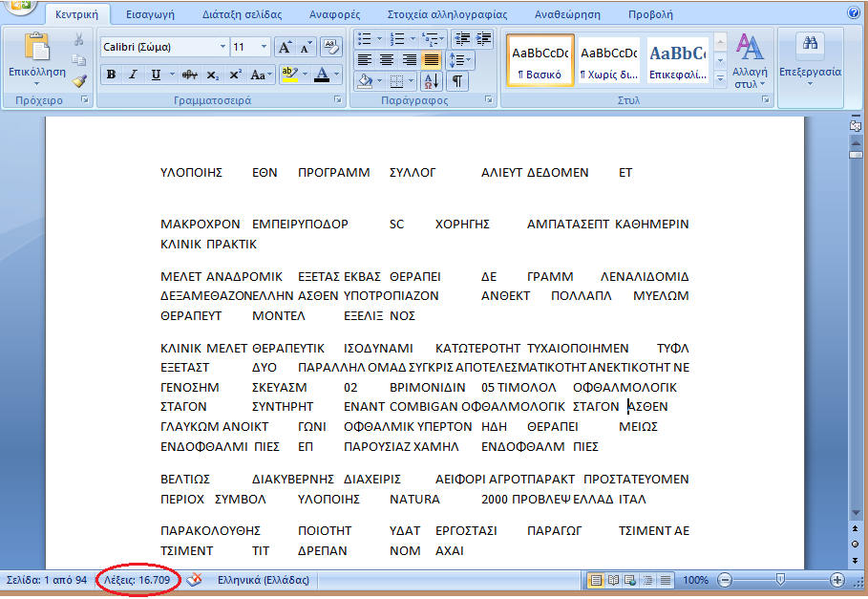The image size is (868, 599).
Task: Toggle show paragraph marks ¶
Action: pos(457,81)
